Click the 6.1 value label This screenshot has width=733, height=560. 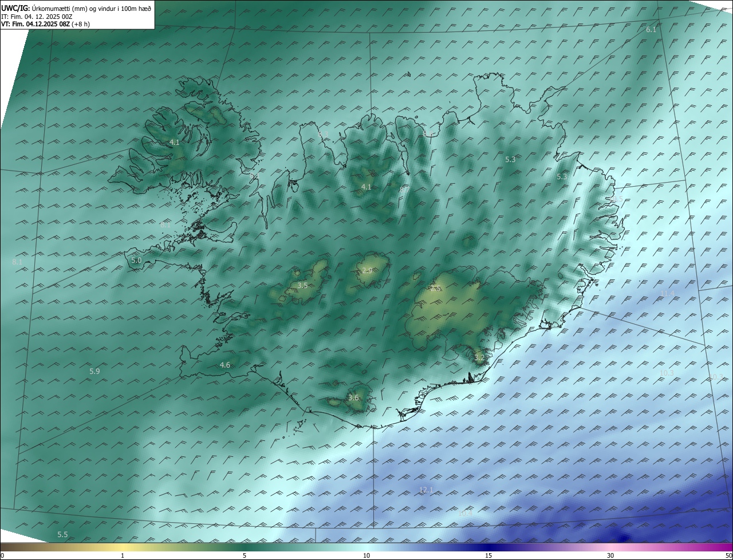pos(651,29)
